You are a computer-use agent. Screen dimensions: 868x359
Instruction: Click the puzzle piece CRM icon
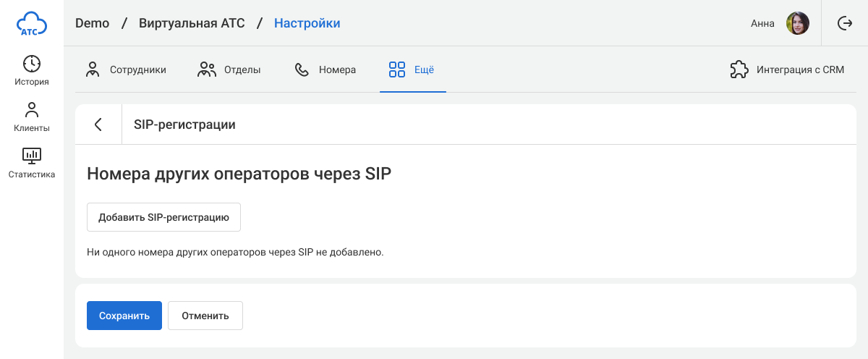tap(739, 69)
